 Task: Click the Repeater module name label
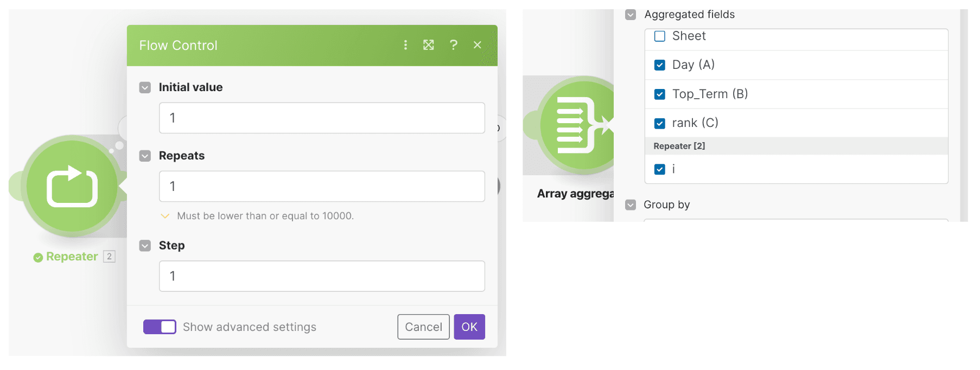pyautogui.click(x=72, y=257)
